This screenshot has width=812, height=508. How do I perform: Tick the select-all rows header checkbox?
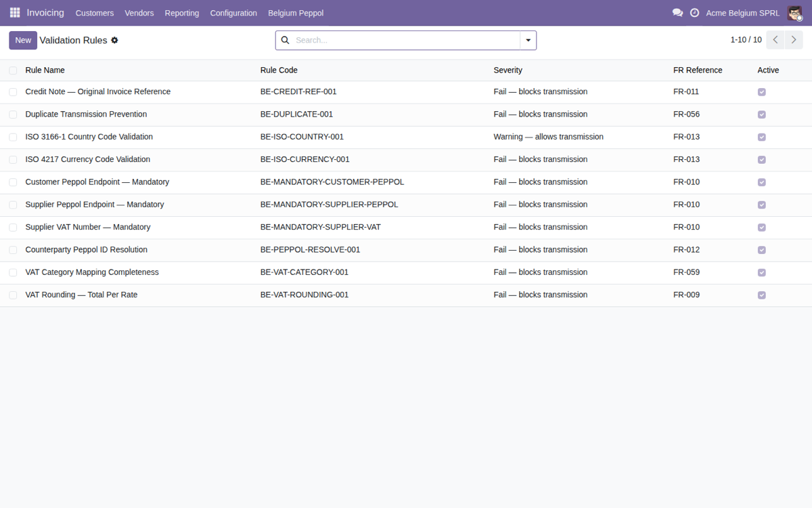click(x=13, y=70)
